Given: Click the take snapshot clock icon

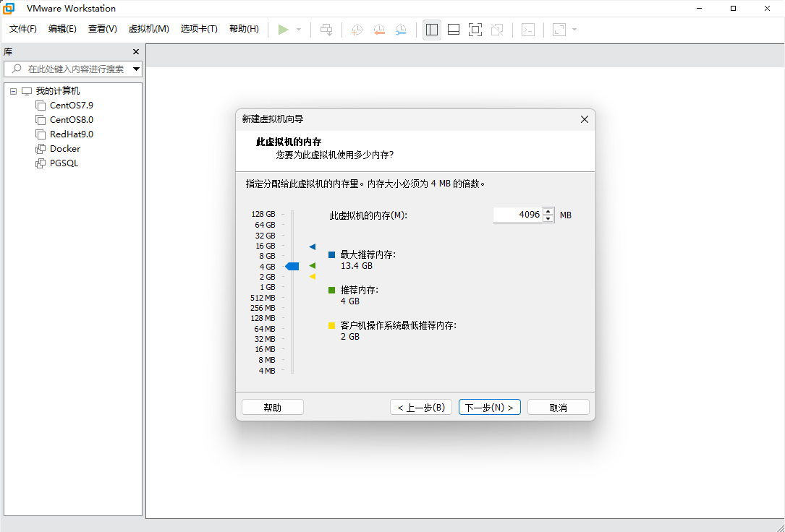Looking at the screenshot, I should tap(357, 30).
